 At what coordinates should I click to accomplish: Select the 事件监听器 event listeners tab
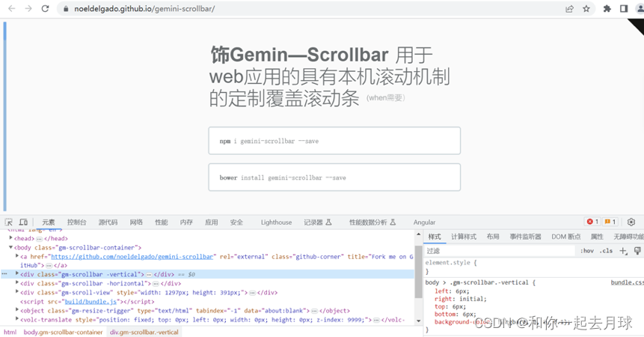pos(525,237)
